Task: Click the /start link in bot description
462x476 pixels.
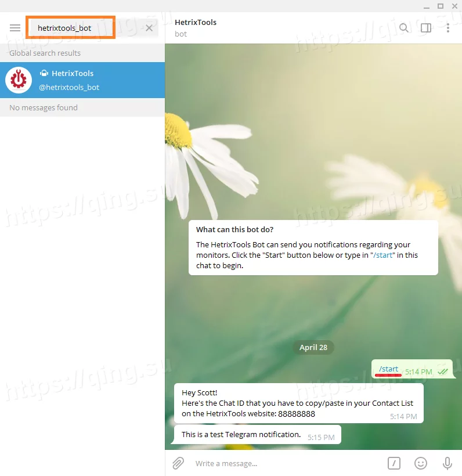Action: click(382, 255)
